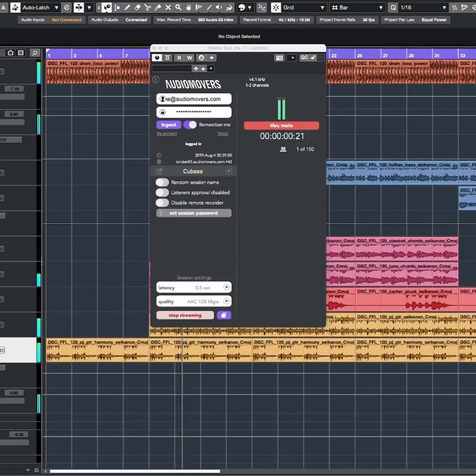
Task: Select the Time Warp tool
Action: 198,7
